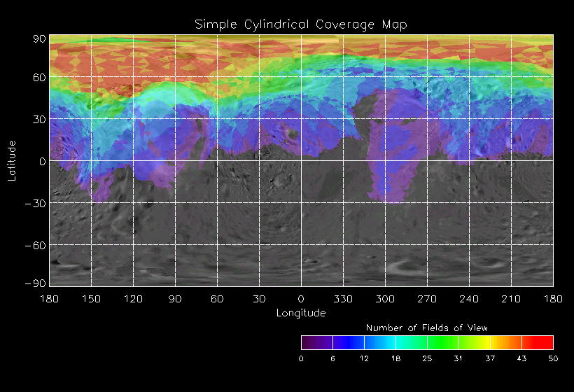Click the 90 longitude tick label
574x392 pixels.
[x=175, y=299]
